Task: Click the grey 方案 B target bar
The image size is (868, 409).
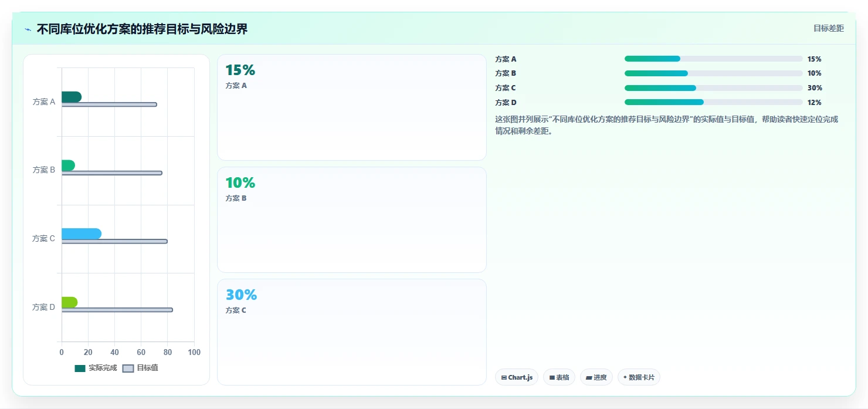Action: [x=112, y=173]
